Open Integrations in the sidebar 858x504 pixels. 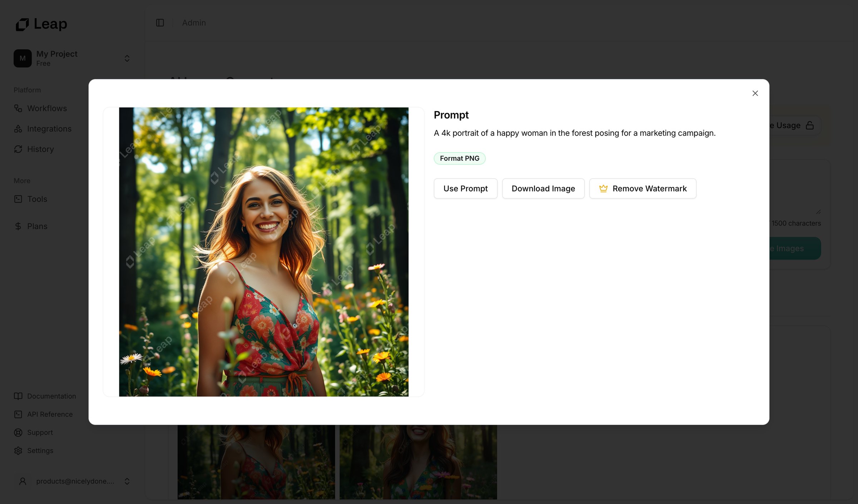49,129
